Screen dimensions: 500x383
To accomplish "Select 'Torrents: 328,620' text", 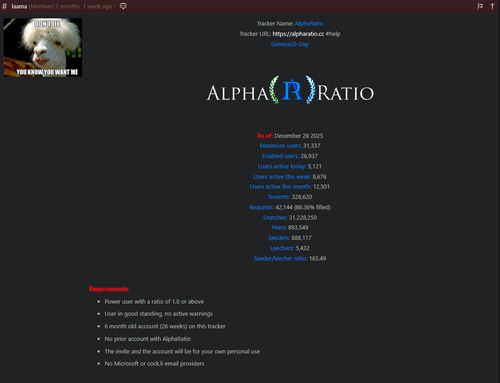I will point(290,197).
